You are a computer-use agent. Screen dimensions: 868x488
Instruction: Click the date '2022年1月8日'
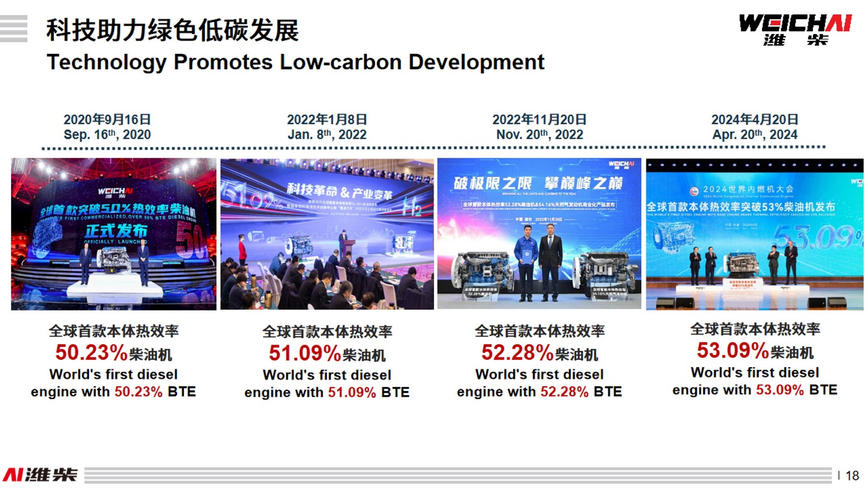pyautogui.click(x=327, y=119)
